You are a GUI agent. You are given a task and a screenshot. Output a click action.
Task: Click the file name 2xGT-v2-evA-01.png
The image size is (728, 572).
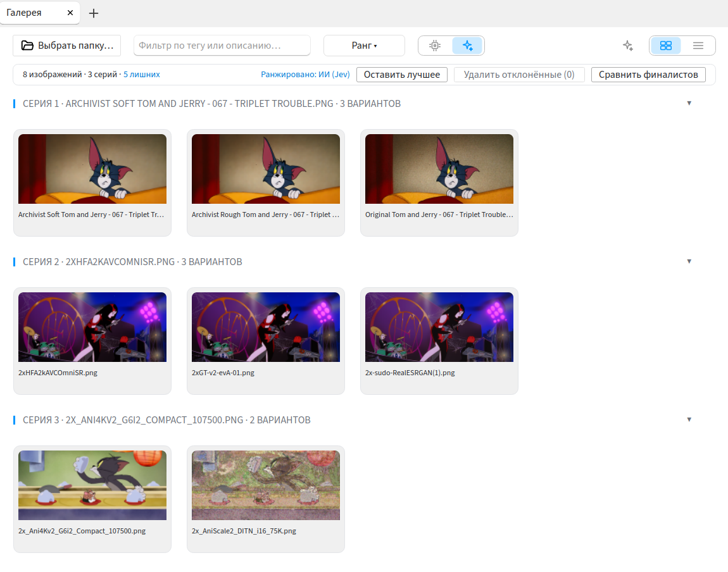223,373
